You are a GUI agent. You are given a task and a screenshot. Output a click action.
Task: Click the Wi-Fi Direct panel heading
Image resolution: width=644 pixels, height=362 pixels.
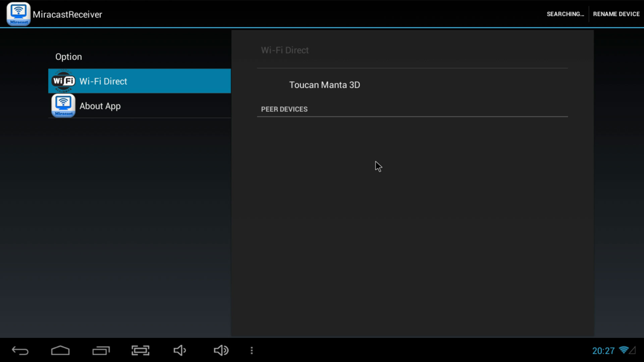285,50
